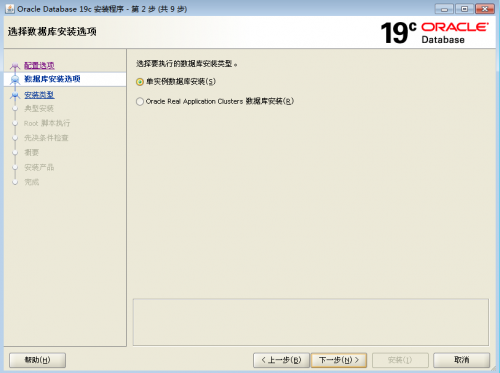Click the 先决条件检查 step entry
Image resolution: width=500 pixels, height=373 pixels.
pyautogui.click(x=46, y=138)
